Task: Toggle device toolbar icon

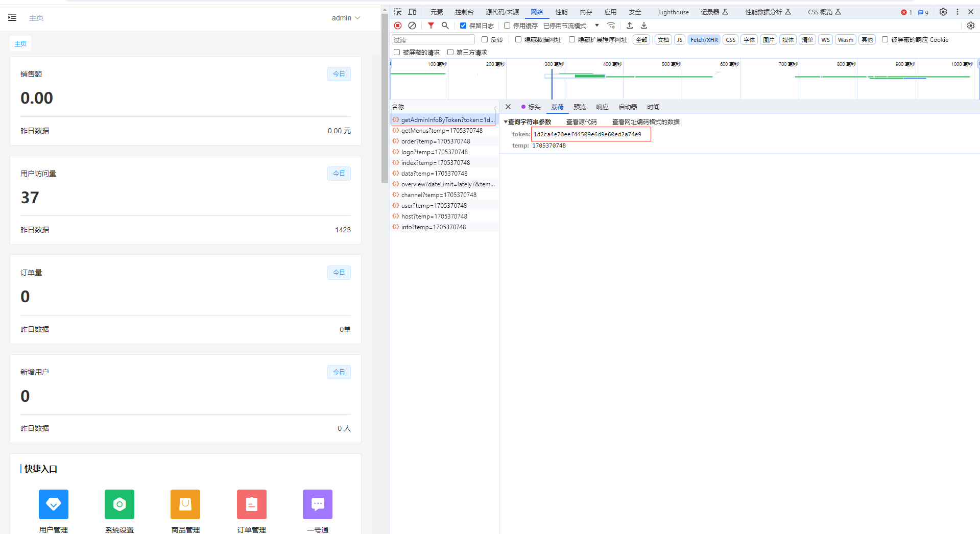Action: [x=412, y=12]
